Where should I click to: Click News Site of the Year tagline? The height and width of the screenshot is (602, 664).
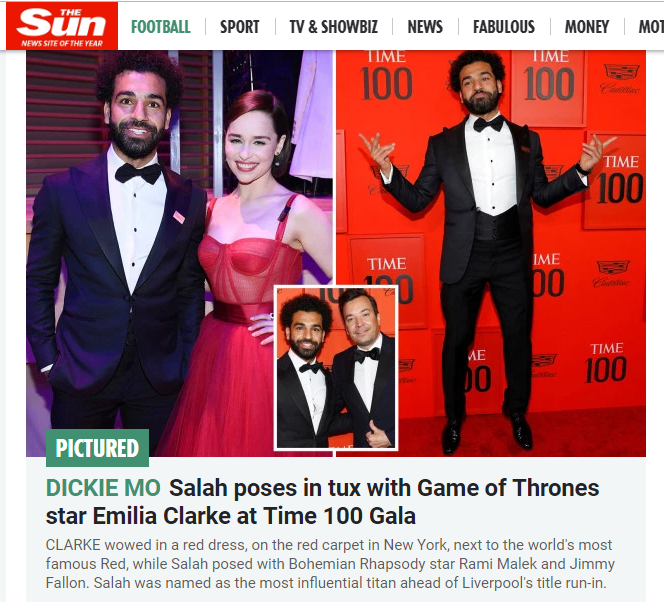click(62, 43)
